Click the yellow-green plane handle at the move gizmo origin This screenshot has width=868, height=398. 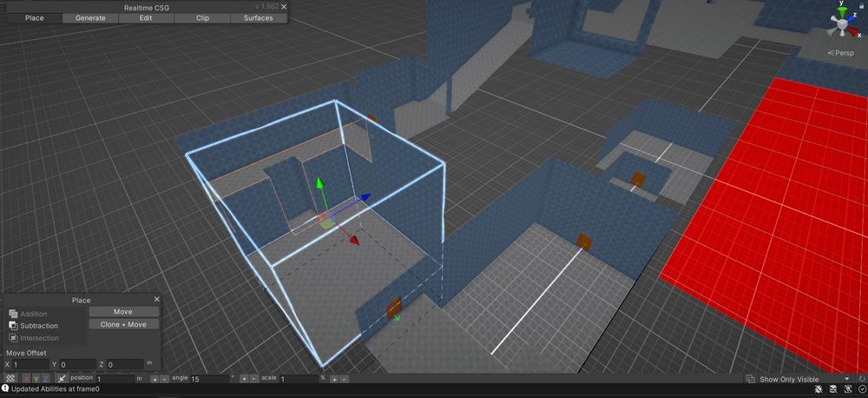(327, 223)
